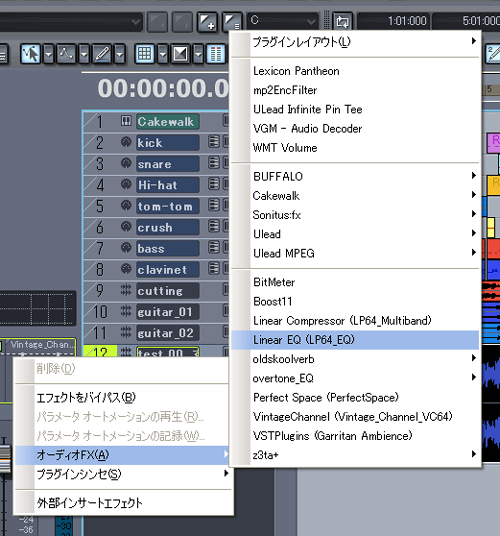Expand the Sonitus:fx plugin submenu
This screenshot has width=500, height=536.
tap(355, 215)
